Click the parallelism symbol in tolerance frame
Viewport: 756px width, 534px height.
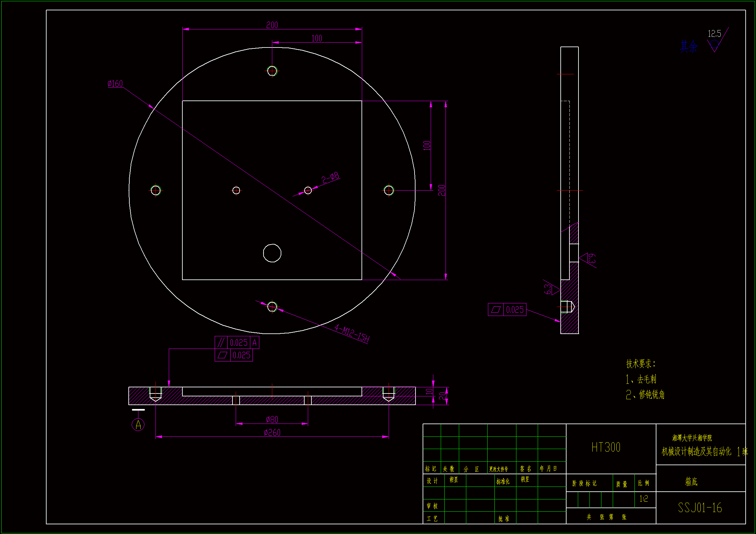(x=221, y=342)
